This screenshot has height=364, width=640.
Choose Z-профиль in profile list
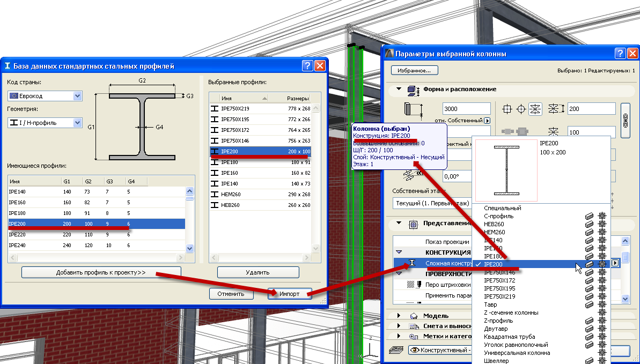[x=498, y=321]
